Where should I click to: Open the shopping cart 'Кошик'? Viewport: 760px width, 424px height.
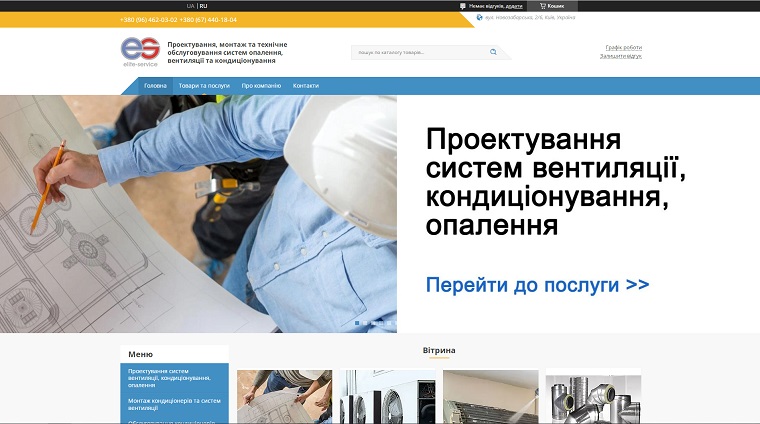tap(552, 6)
